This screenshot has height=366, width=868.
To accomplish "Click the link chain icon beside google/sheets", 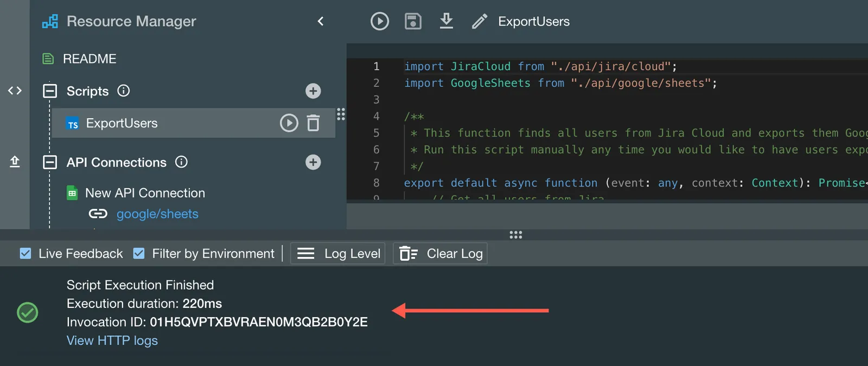I will tap(98, 214).
